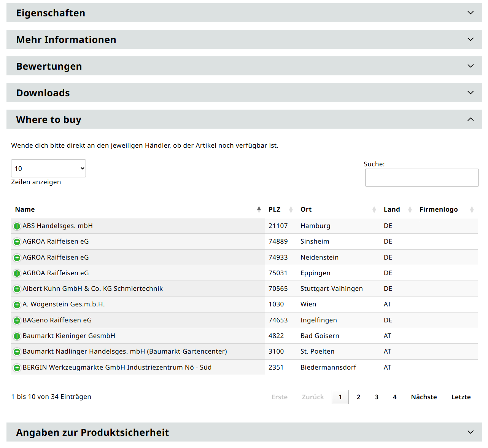The image size is (488, 448).
Task: Sort the table by Land
Action: pos(398,209)
